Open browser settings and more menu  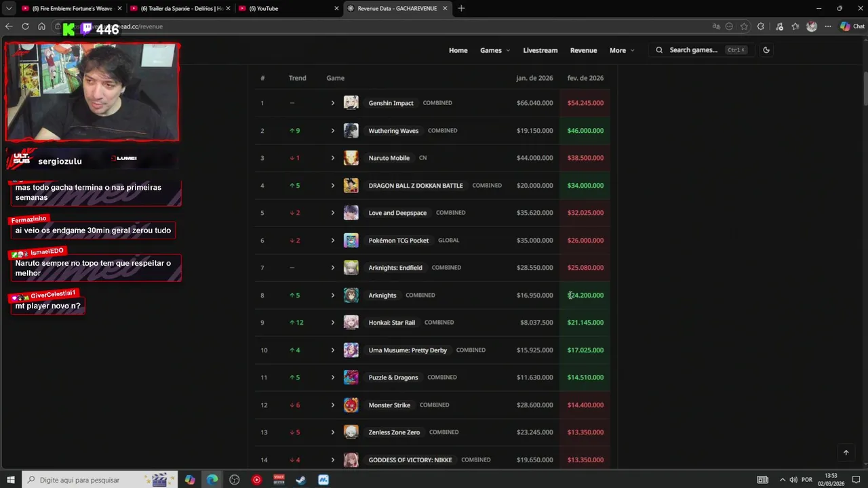828,26
